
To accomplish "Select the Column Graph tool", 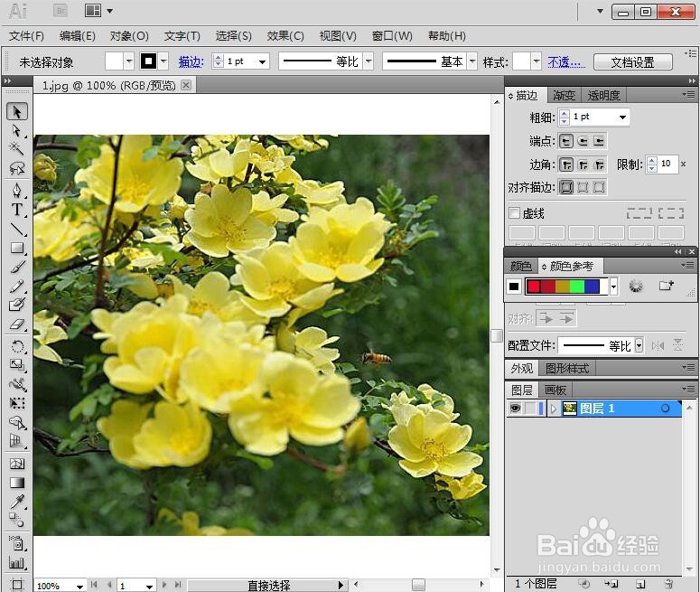I will pyautogui.click(x=17, y=563).
